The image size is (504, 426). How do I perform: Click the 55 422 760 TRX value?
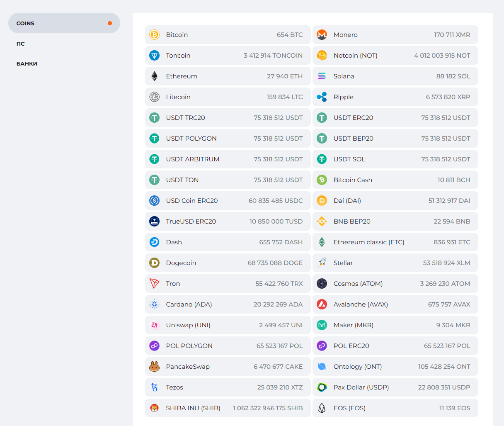pos(279,284)
